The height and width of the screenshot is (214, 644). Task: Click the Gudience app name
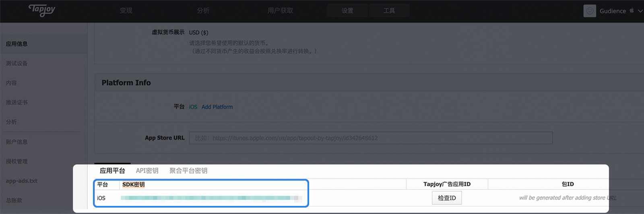pyautogui.click(x=613, y=11)
